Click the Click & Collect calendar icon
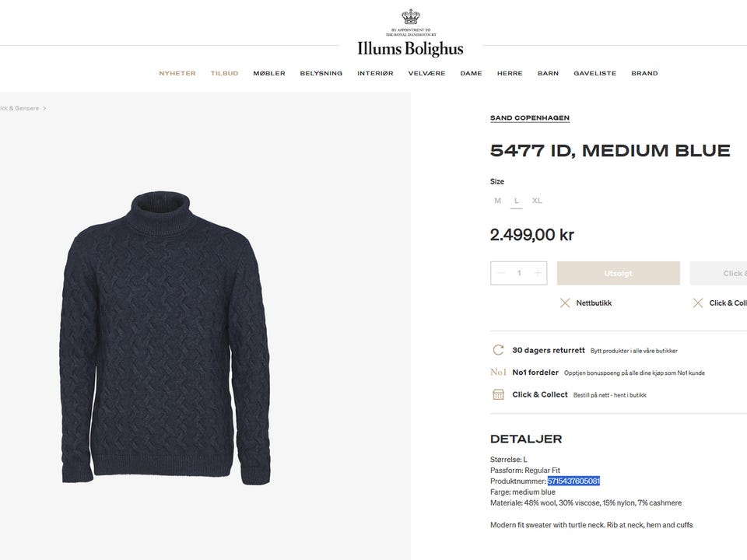The height and width of the screenshot is (560, 747). (498, 395)
